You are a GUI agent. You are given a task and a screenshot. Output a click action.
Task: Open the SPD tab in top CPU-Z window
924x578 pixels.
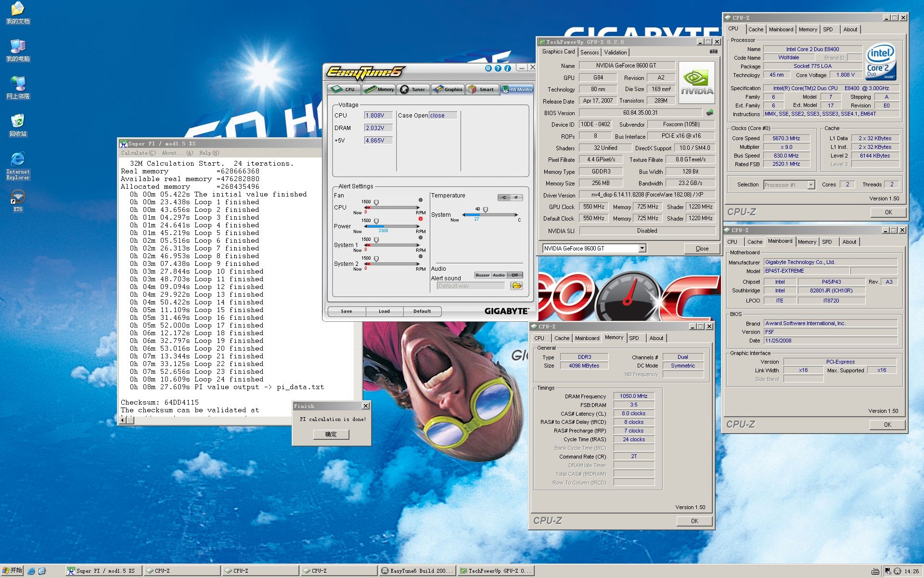pos(828,29)
